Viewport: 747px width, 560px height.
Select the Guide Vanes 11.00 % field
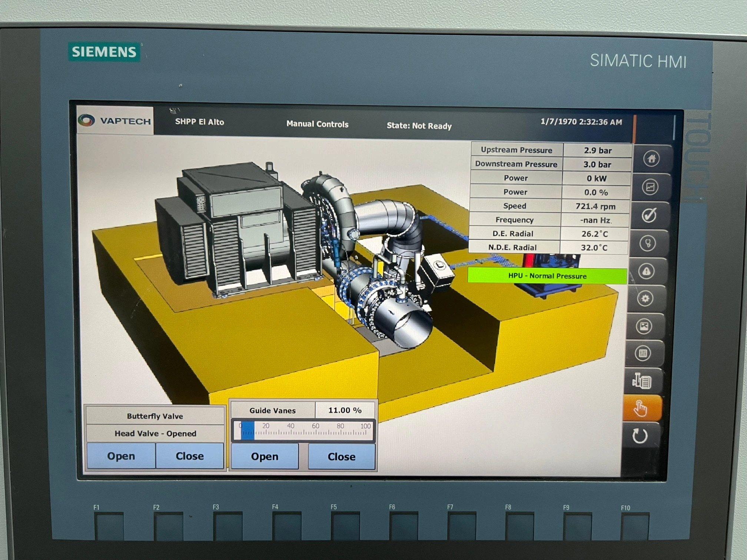click(345, 410)
